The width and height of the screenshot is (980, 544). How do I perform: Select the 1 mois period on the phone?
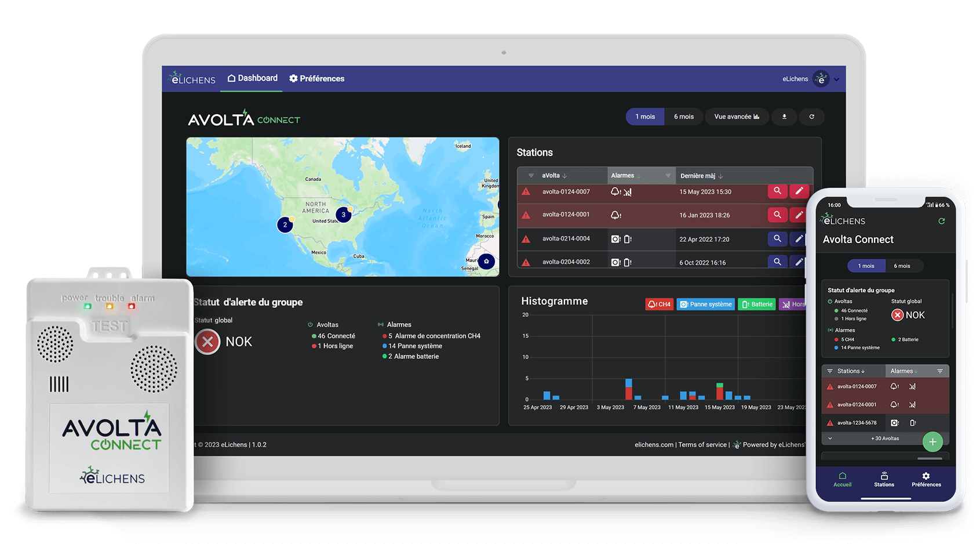pos(866,266)
